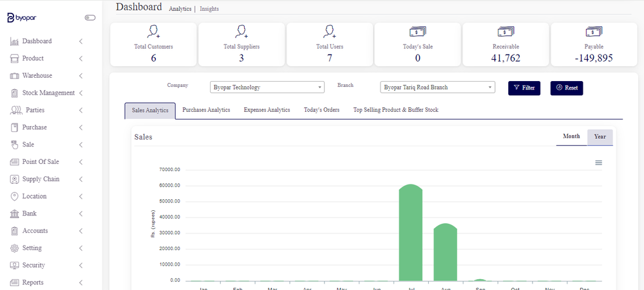Expand the Bank menu chevron

(x=81, y=213)
